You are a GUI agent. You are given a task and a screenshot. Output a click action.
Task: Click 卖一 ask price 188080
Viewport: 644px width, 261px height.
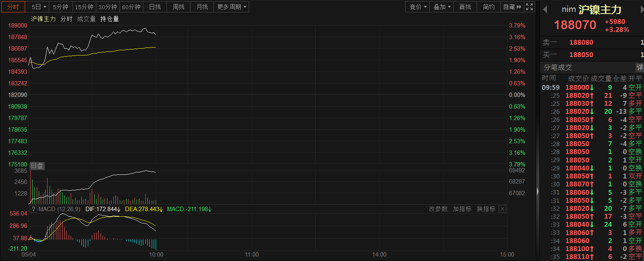581,42
